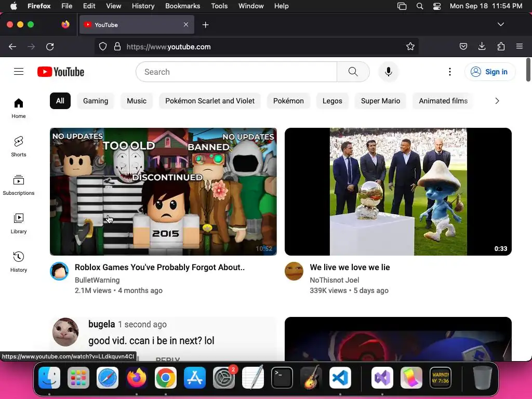The image size is (532, 399).
Task: Click the Firefox URL address bar
Action: tap(257, 46)
